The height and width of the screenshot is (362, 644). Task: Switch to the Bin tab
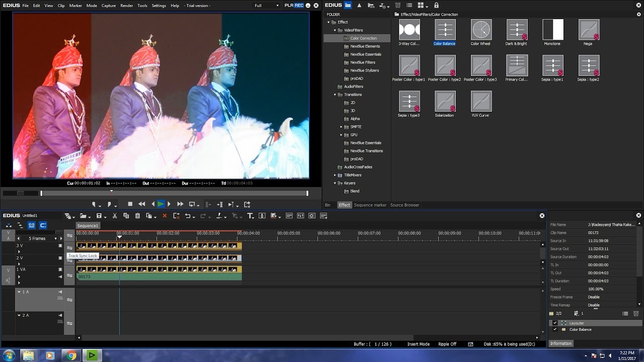pyautogui.click(x=328, y=205)
